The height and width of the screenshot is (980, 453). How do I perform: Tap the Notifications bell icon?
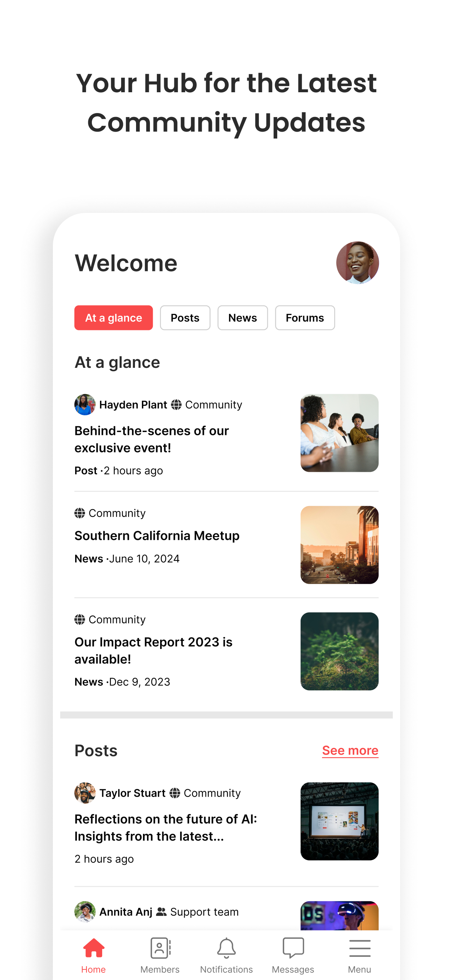(x=226, y=948)
